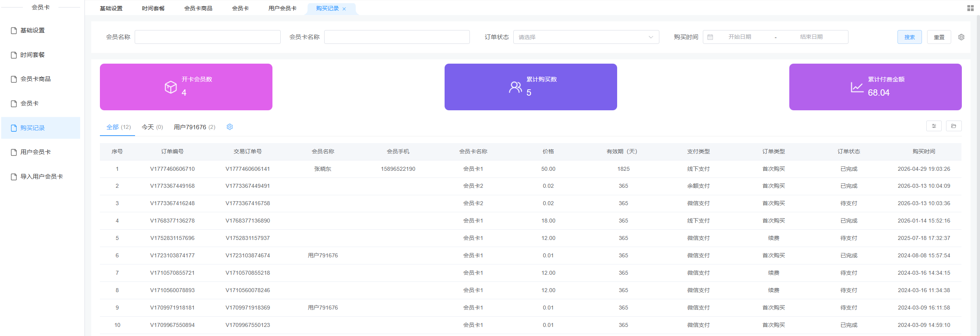Focus the 会员卡名称 input field
Viewport: 980px width, 336px height.
(x=397, y=37)
